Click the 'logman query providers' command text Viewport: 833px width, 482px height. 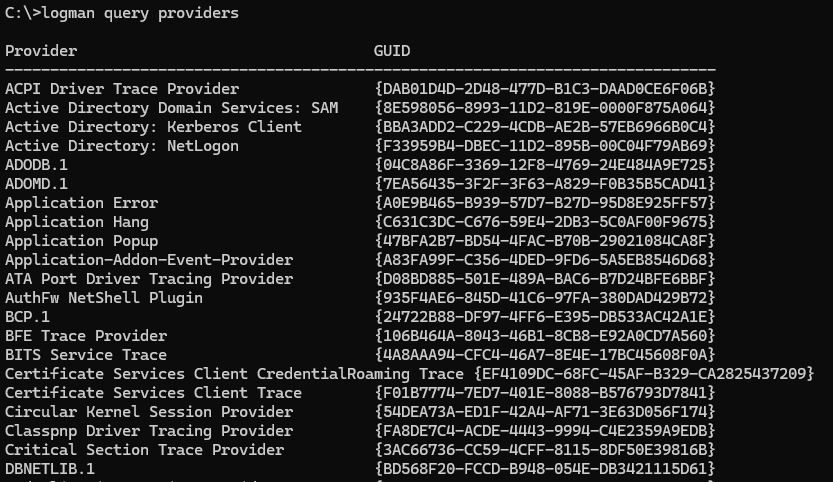click(x=140, y=13)
